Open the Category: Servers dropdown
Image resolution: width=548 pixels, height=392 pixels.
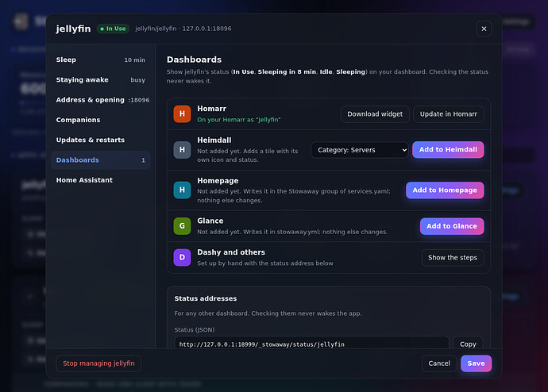(x=360, y=150)
